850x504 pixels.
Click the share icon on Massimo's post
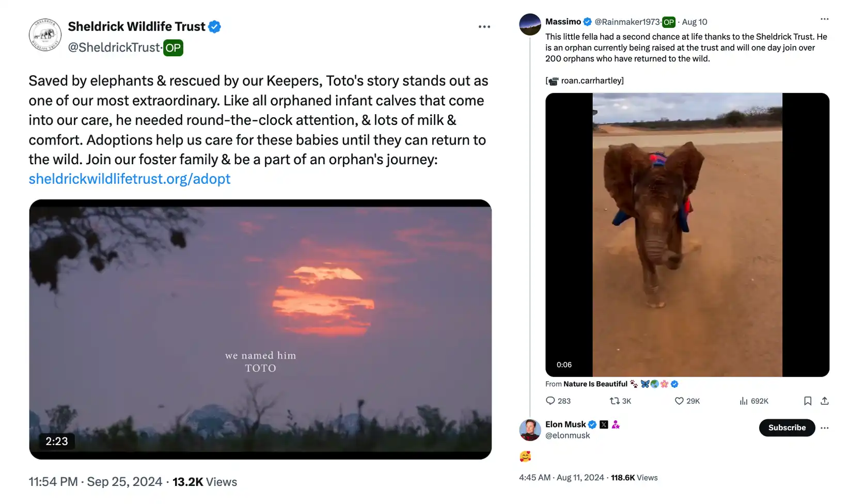tap(825, 401)
